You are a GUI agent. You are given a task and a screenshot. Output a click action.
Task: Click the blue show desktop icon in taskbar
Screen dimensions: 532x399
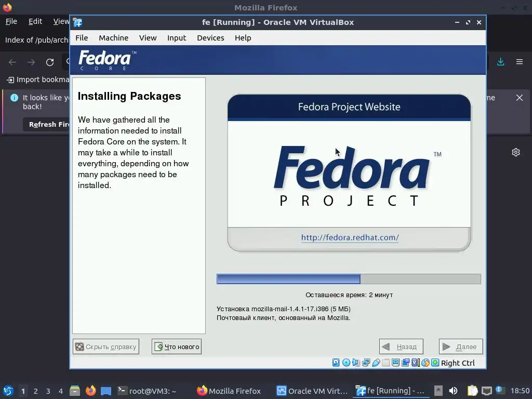(106, 391)
